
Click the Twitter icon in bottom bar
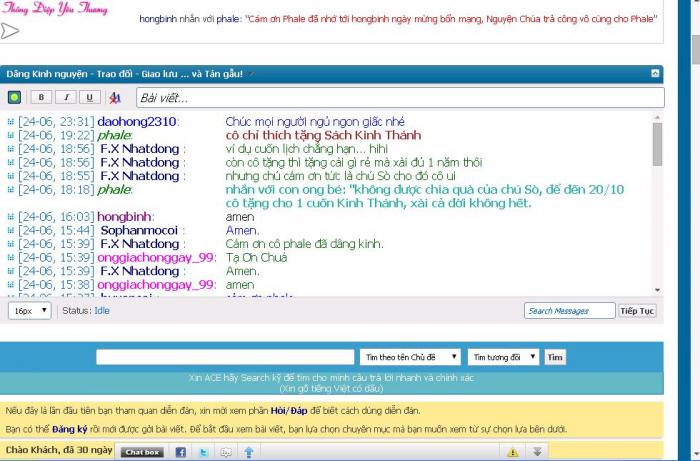click(x=203, y=452)
